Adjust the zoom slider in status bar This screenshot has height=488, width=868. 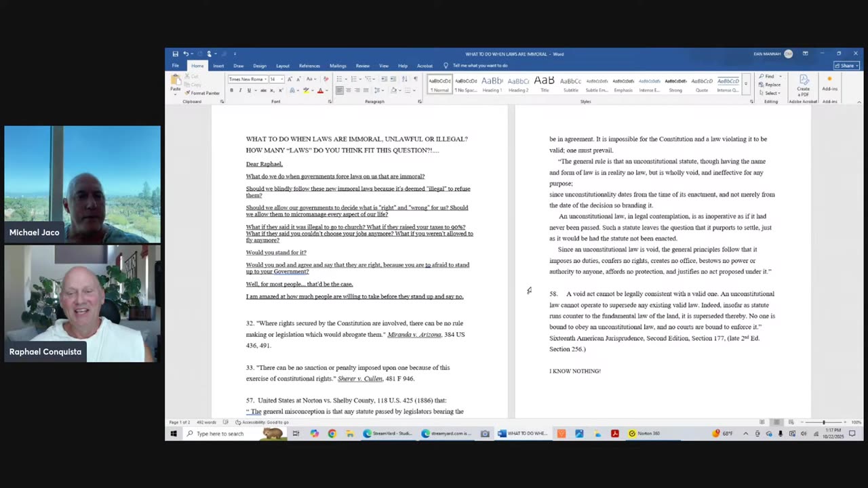(x=824, y=422)
